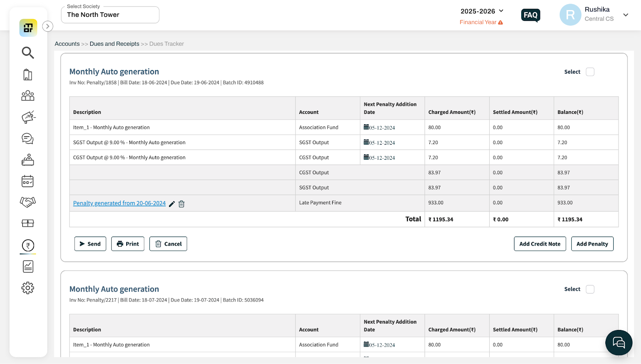Click Add Credit Note button
Viewport: 641px width, 364px height.
click(x=540, y=244)
